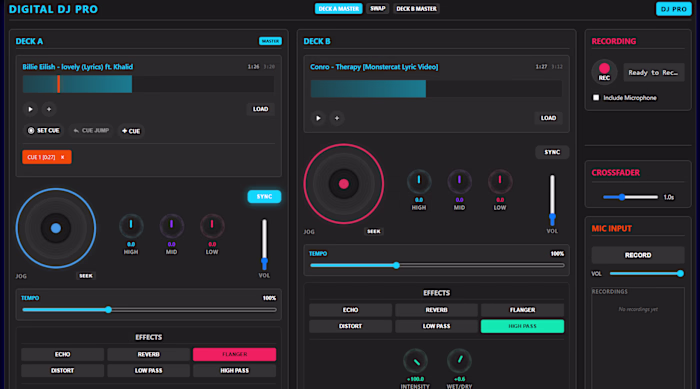
Task: Enable HIGH PASS effect on Deck A
Action: click(234, 371)
